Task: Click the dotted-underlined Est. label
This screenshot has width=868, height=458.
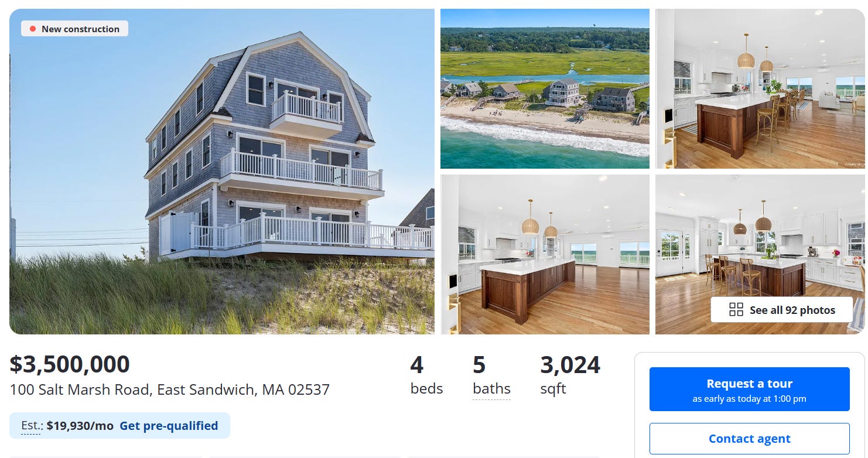Action: [x=32, y=426]
